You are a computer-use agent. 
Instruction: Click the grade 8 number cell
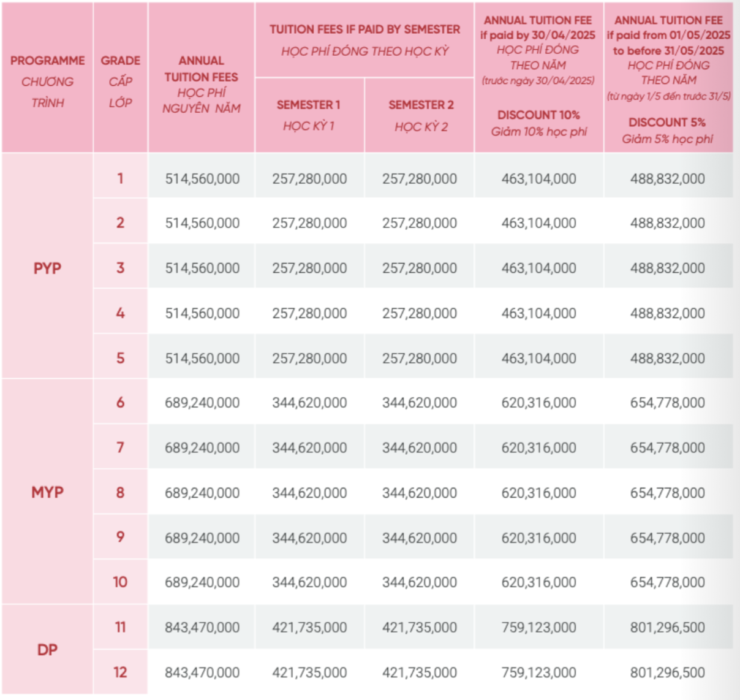coord(120,492)
